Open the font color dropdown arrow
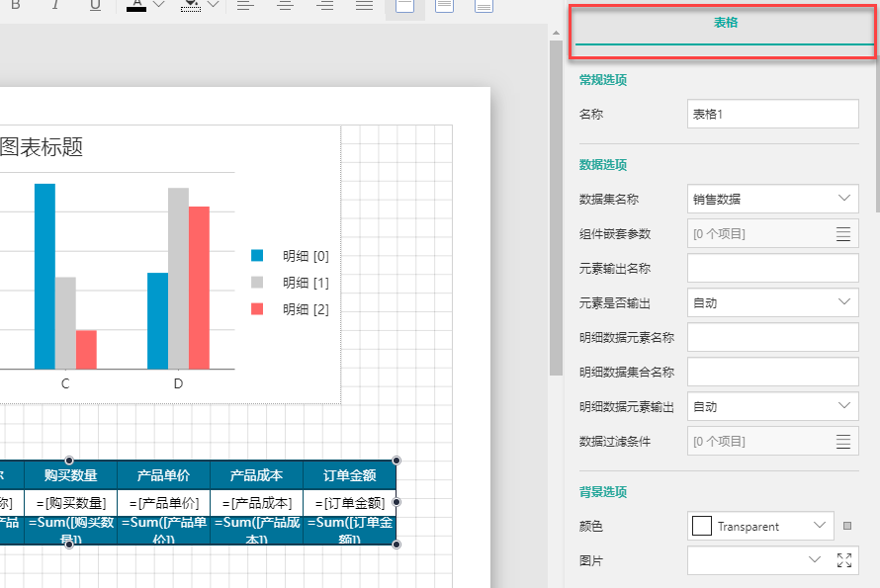The image size is (880, 588). click(x=159, y=6)
